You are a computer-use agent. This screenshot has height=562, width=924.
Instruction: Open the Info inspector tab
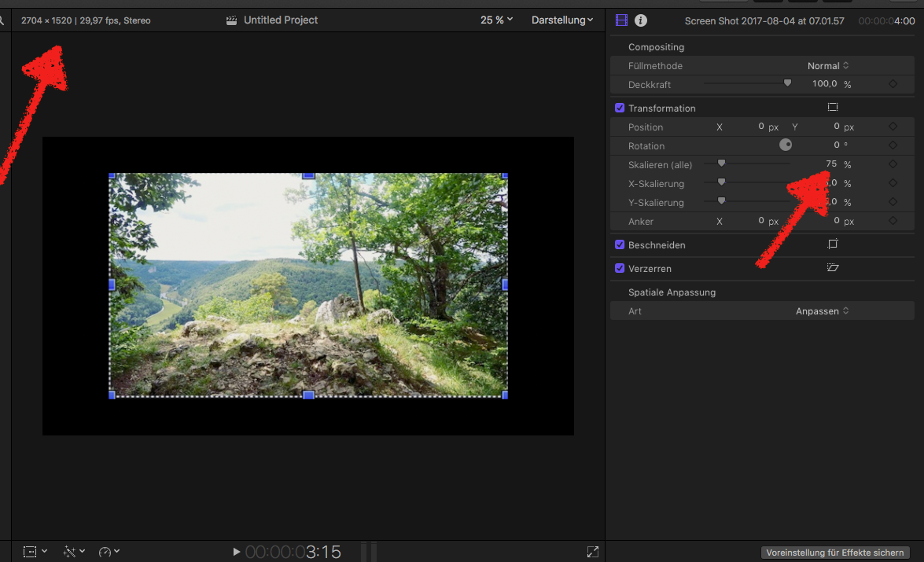click(x=641, y=20)
